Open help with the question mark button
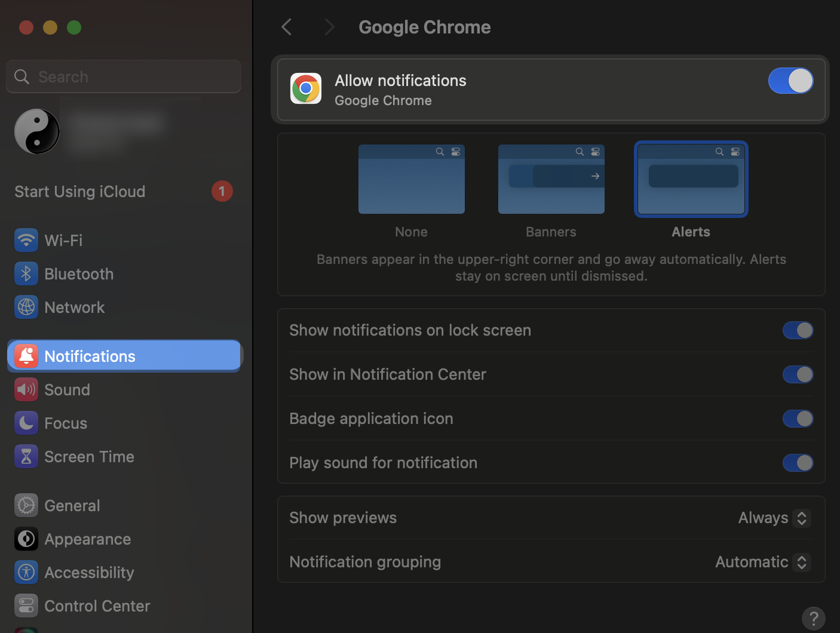 coord(813,619)
